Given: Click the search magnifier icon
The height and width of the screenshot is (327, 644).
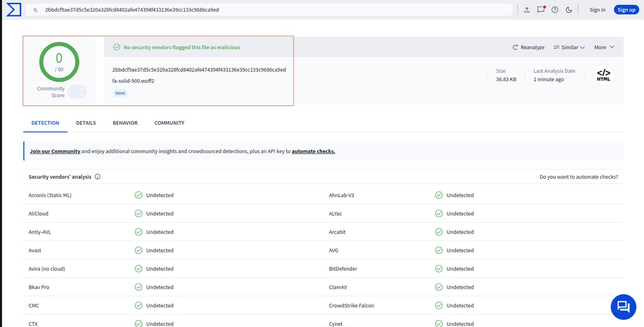Looking at the screenshot, I should [x=35, y=10].
